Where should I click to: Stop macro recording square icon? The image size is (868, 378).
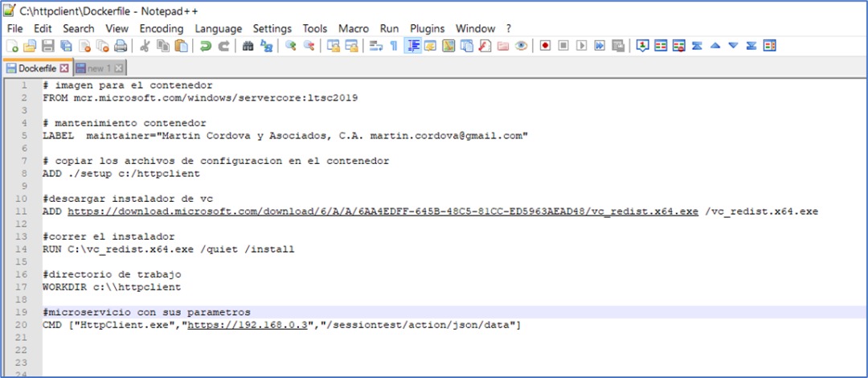coord(563,47)
